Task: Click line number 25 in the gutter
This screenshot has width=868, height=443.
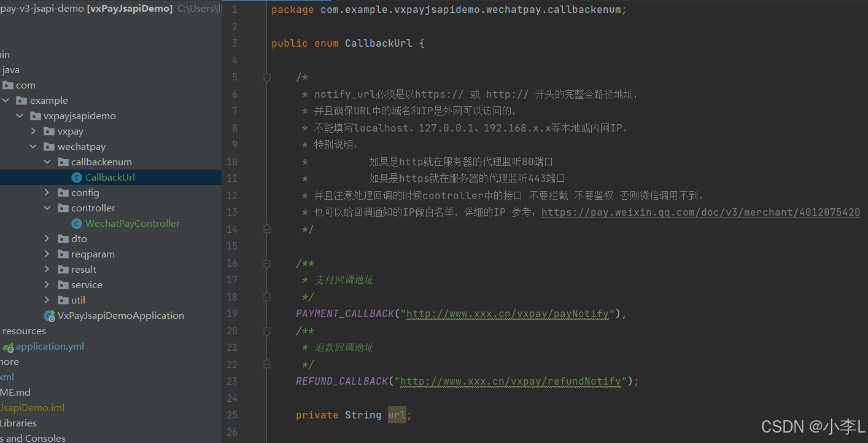Action: 232,415
